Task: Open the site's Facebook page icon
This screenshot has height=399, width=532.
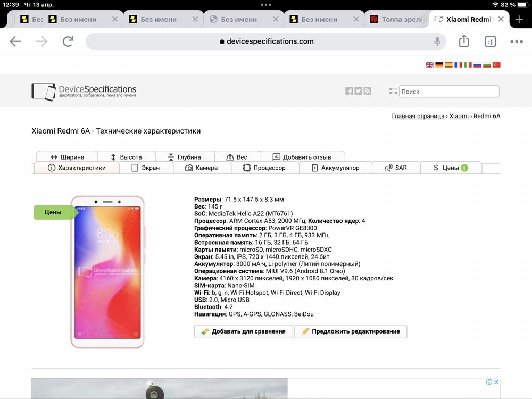Action: 349,91
